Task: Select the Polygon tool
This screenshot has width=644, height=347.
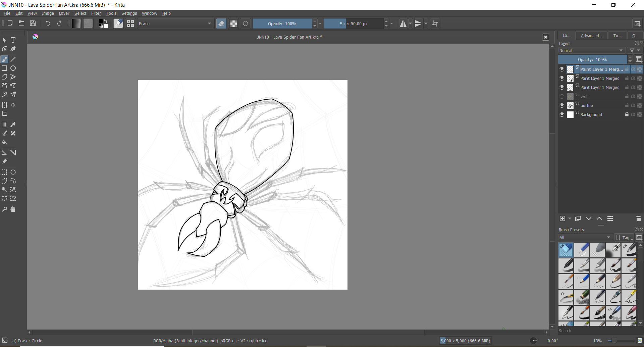Action: pyautogui.click(x=4, y=77)
